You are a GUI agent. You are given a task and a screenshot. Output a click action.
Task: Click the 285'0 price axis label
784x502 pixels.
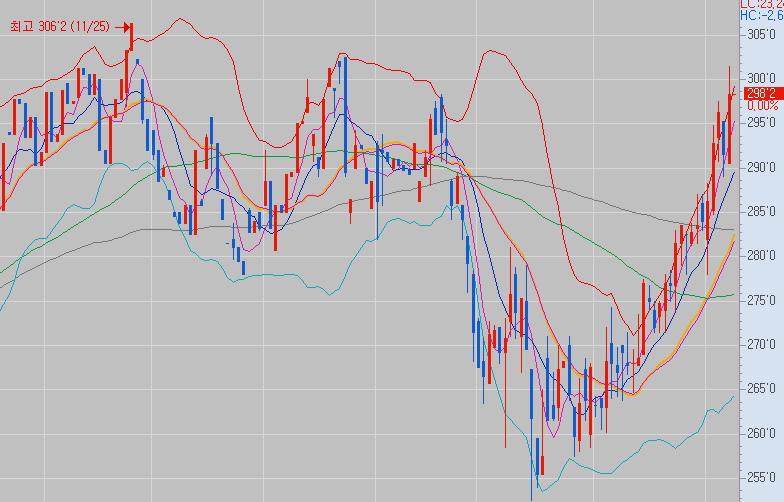[762, 212]
